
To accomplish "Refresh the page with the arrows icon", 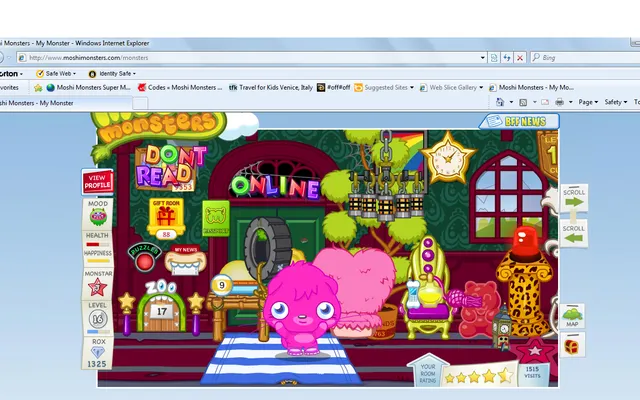I will [507, 58].
